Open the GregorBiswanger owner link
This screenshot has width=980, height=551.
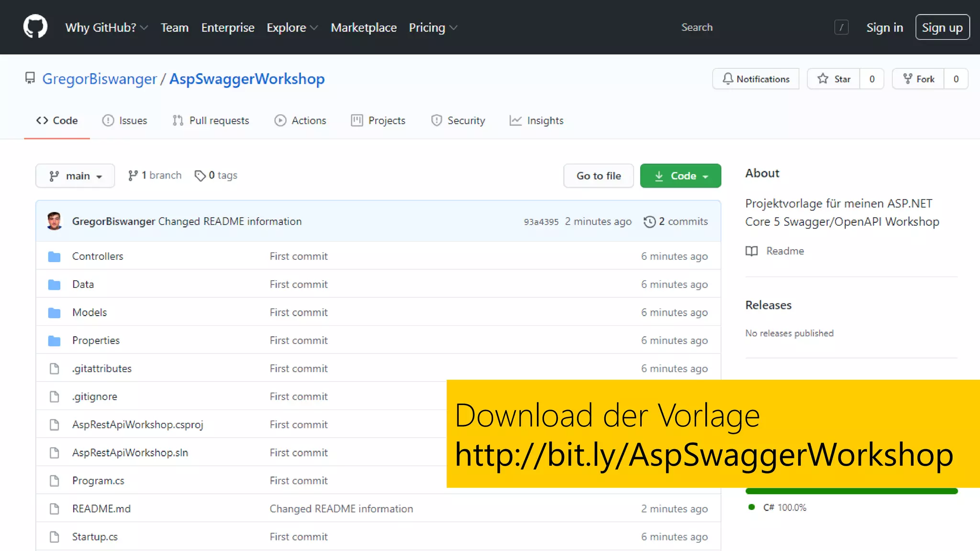(100, 78)
